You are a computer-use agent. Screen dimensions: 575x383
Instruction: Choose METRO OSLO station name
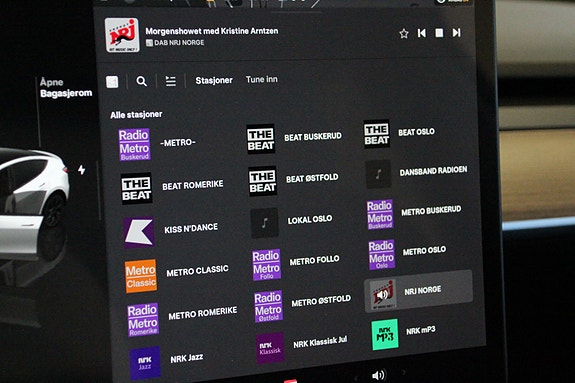(424, 251)
